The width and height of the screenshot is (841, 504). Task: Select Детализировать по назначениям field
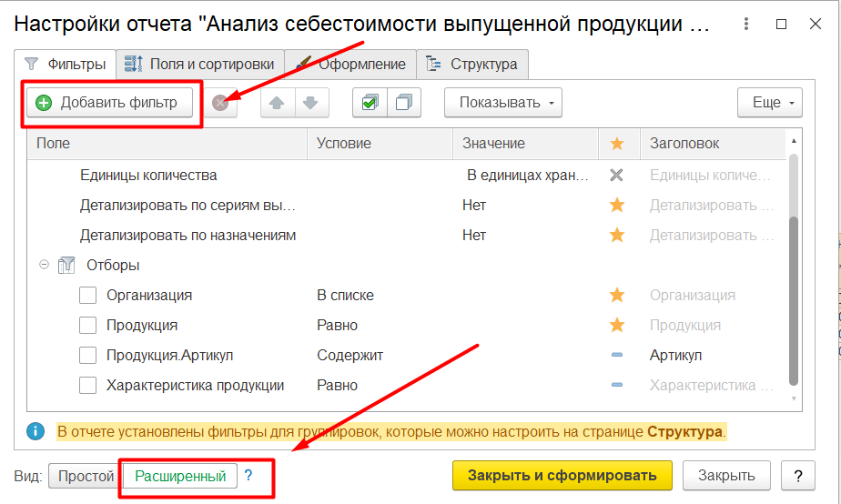pos(187,236)
